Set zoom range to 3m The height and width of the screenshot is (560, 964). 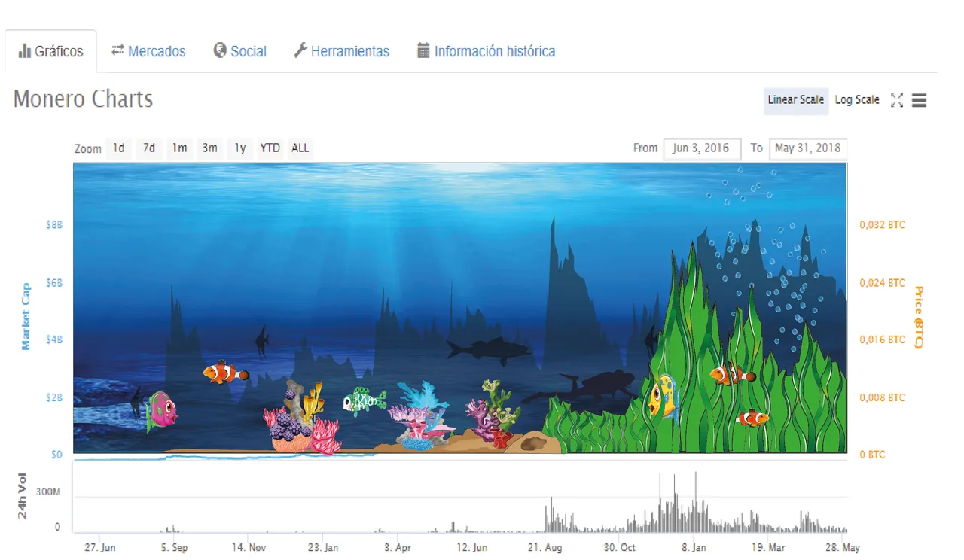point(209,148)
